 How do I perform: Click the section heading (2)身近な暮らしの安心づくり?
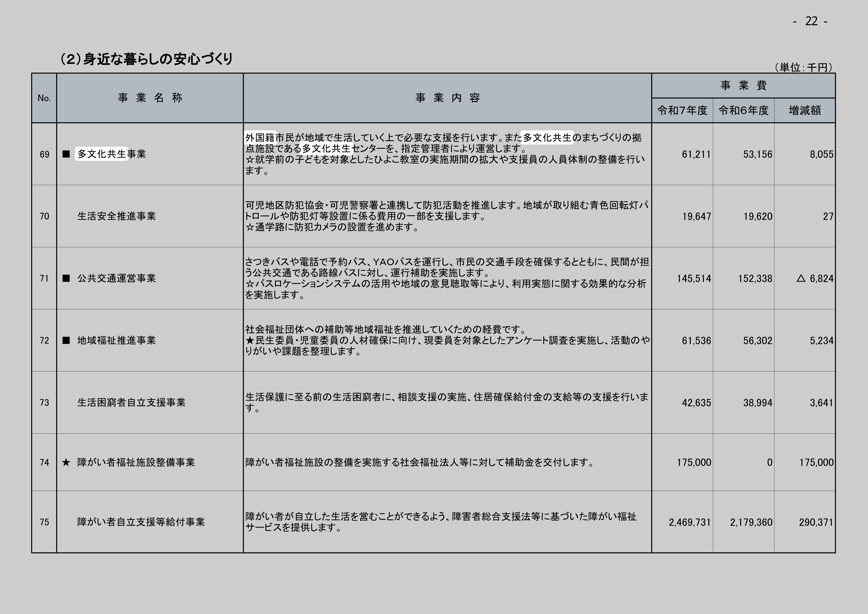click(x=147, y=59)
